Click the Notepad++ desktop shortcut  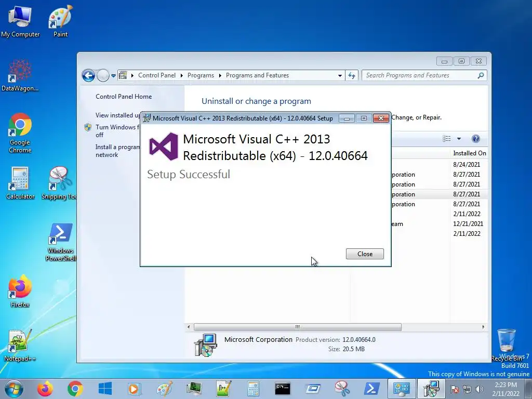pos(20,345)
